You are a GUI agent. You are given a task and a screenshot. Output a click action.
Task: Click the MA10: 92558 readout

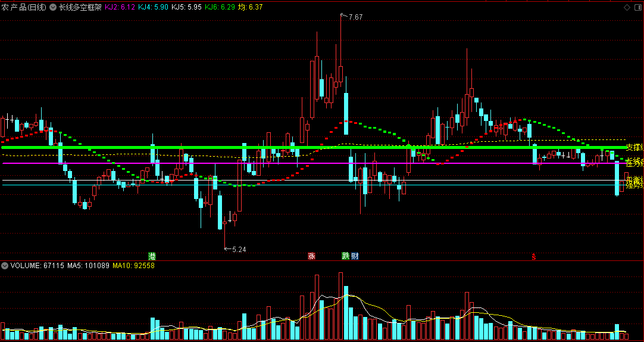coord(133,266)
